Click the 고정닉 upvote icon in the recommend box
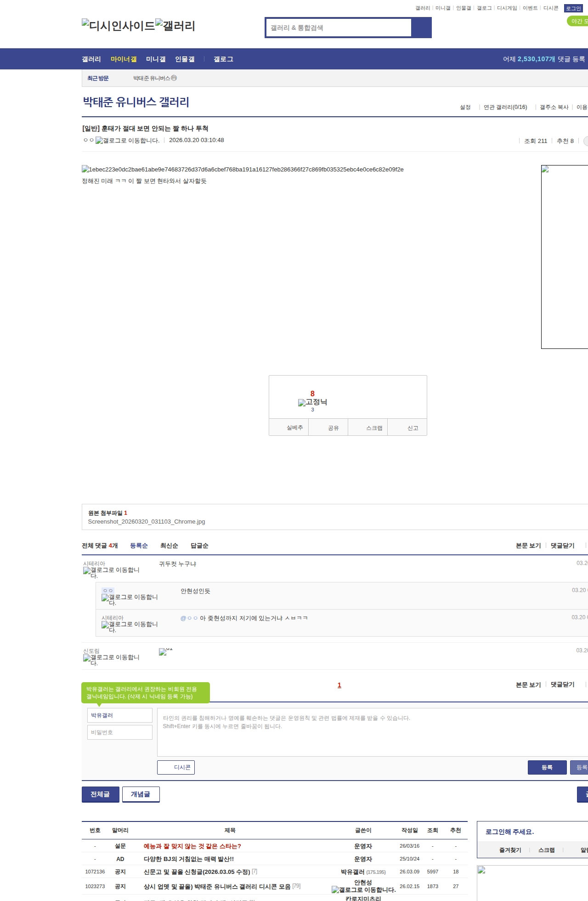 pos(312,402)
